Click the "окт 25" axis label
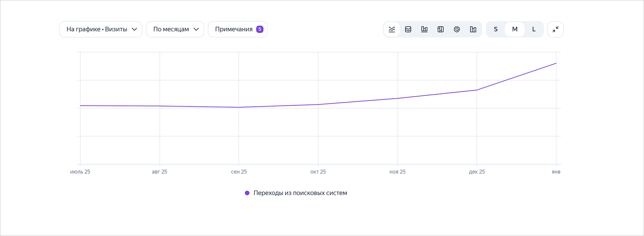 coord(318,172)
